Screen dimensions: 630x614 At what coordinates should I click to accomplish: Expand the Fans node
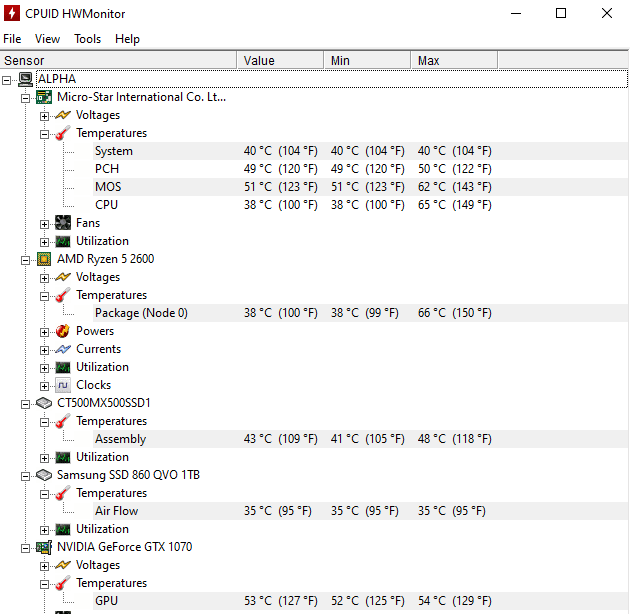coord(44,224)
